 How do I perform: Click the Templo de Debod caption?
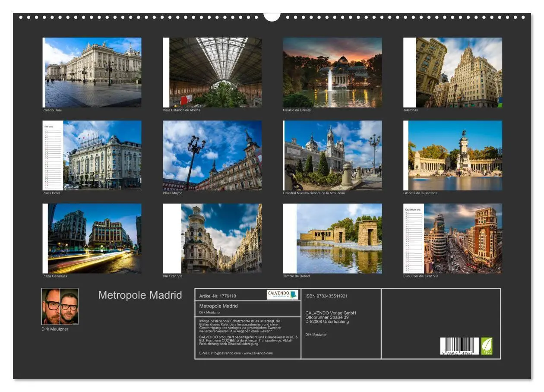(x=296, y=276)
